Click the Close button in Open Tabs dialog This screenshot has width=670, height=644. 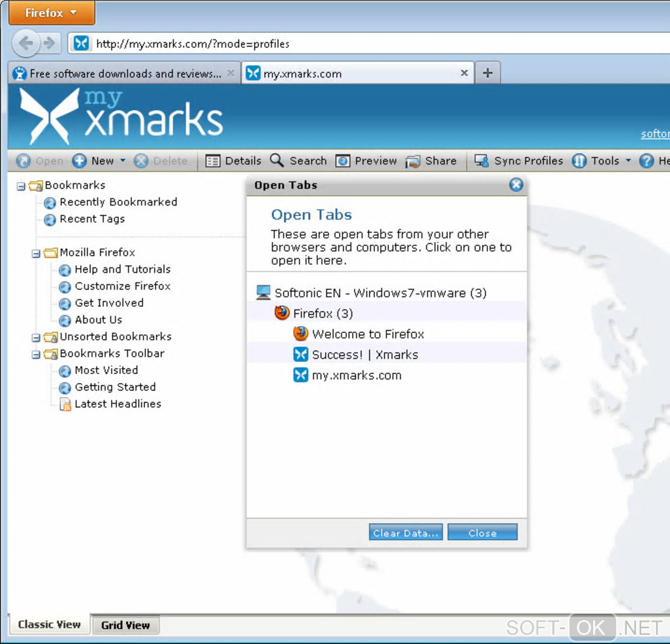pyautogui.click(x=482, y=532)
